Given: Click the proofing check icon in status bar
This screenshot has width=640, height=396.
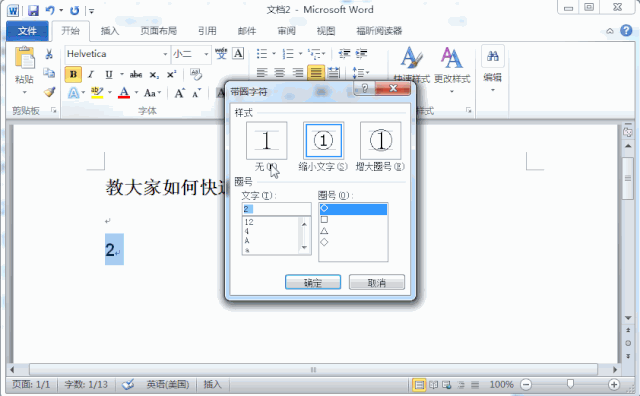Looking at the screenshot, I should 128,385.
